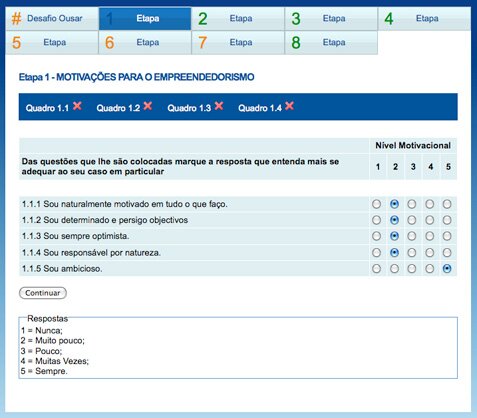Open the Quadro 1.2 link
Viewport: 477px width, 418px height.
[118, 108]
